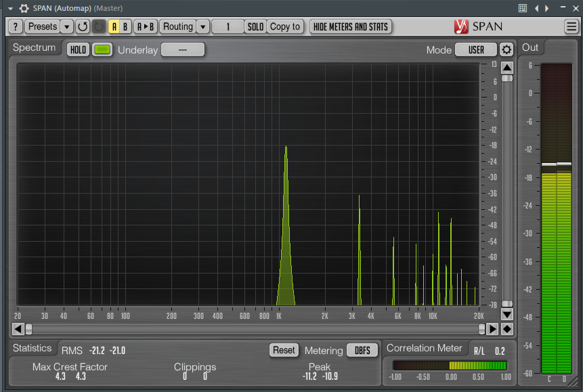Switch to plugin state A
The image size is (583, 392).
click(x=114, y=27)
